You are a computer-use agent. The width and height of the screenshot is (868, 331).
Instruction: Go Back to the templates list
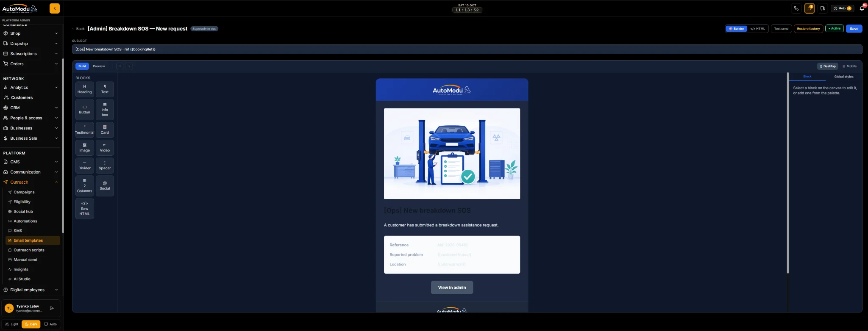click(78, 29)
